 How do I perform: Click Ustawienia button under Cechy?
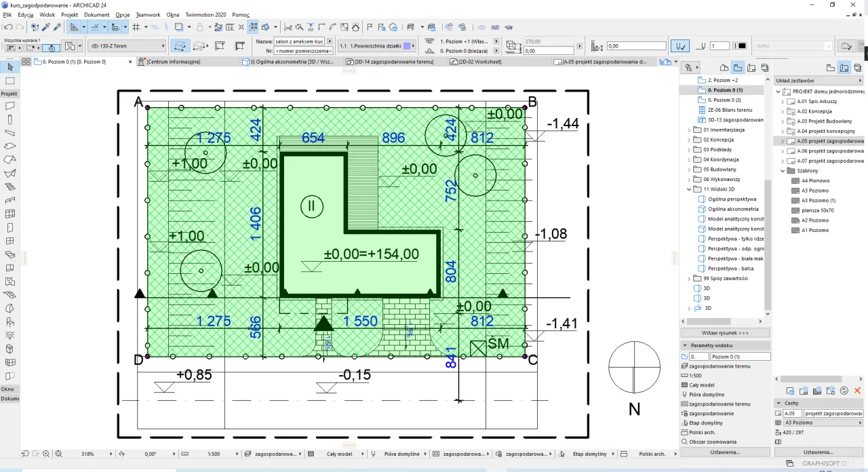tap(818, 452)
